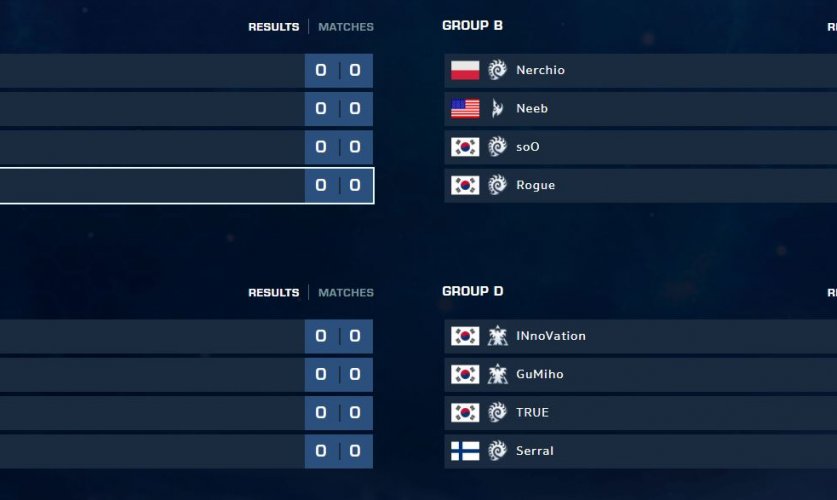
Task: Click the Protoss race icon beside Neeb
Action: coord(497,108)
